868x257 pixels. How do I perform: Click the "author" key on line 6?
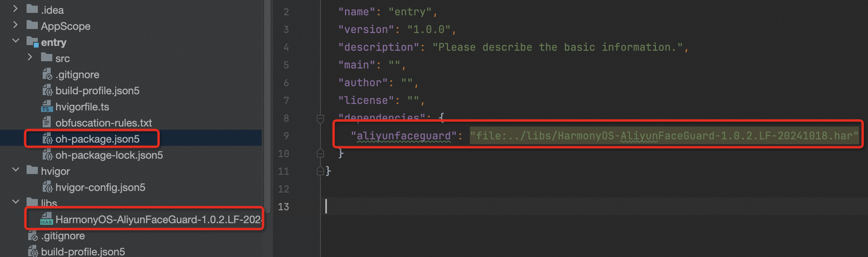pyautogui.click(x=363, y=83)
